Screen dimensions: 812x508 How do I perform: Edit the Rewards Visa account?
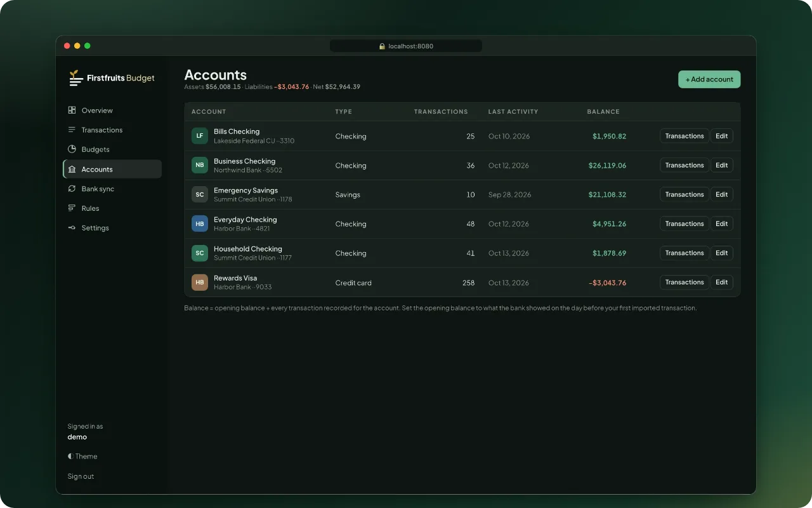pos(722,282)
